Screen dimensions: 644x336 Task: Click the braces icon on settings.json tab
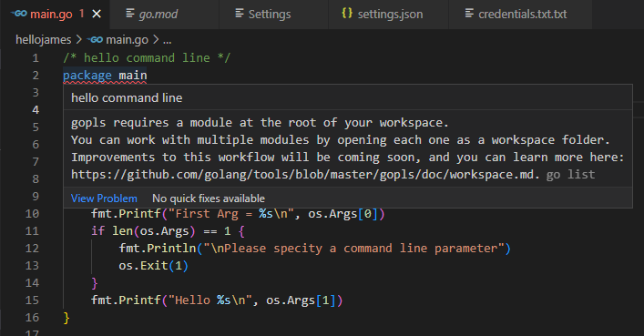point(347,13)
